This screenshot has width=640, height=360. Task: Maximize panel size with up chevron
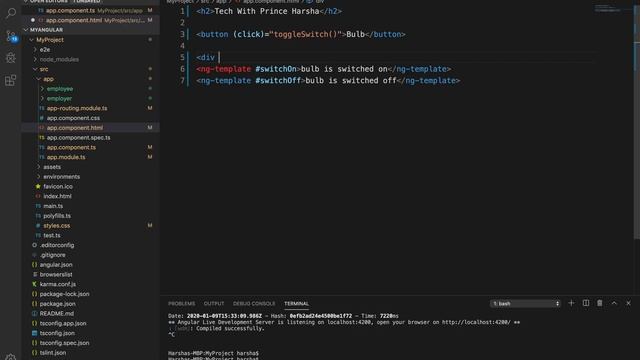(x=614, y=303)
